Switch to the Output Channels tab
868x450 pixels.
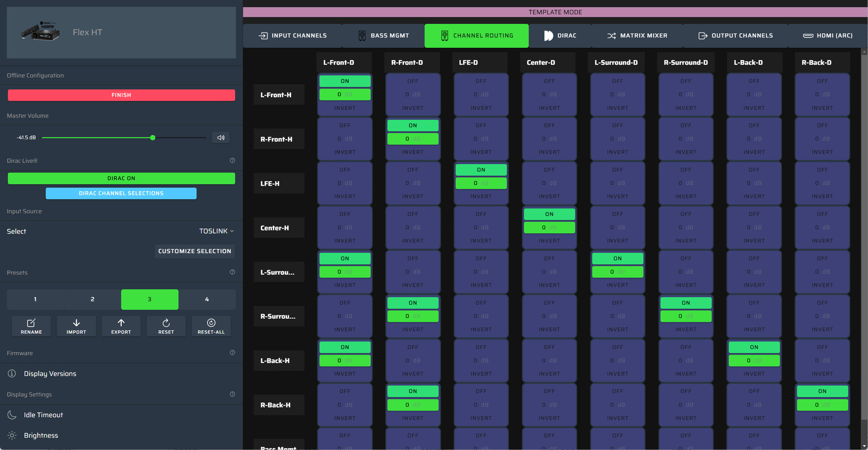736,36
